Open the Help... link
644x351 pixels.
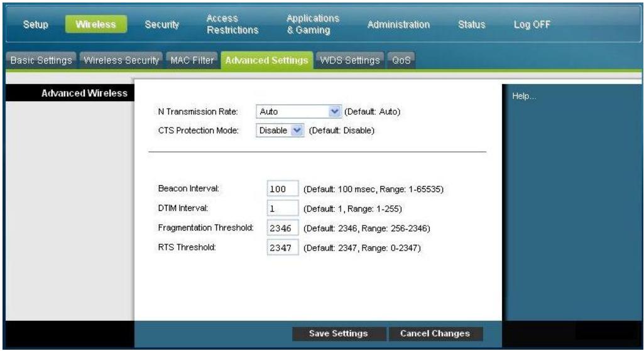pyautogui.click(x=523, y=96)
